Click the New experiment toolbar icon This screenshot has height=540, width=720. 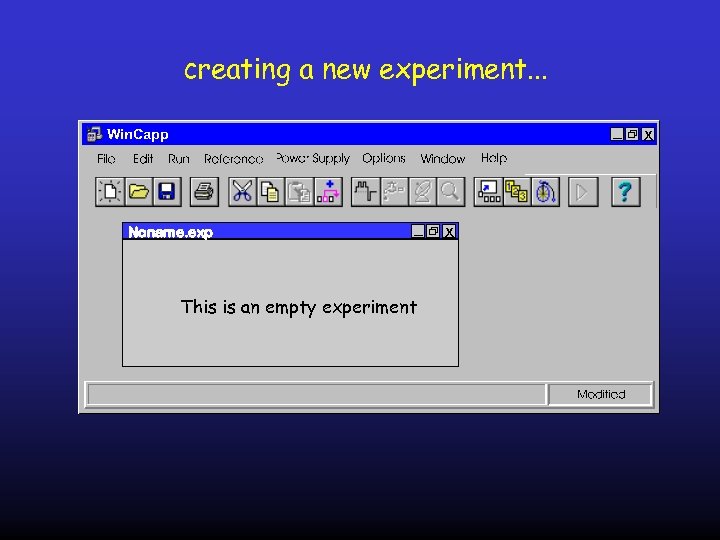tap(110, 191)
